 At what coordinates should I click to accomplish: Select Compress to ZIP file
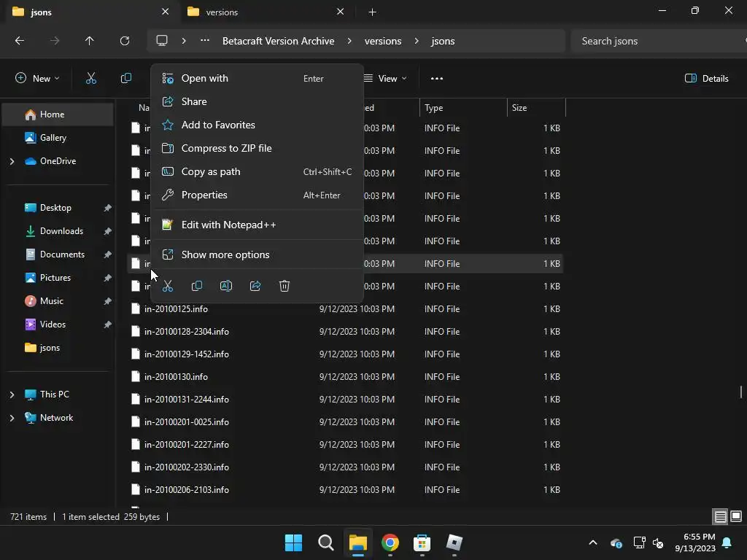click(x=258, y=148)
